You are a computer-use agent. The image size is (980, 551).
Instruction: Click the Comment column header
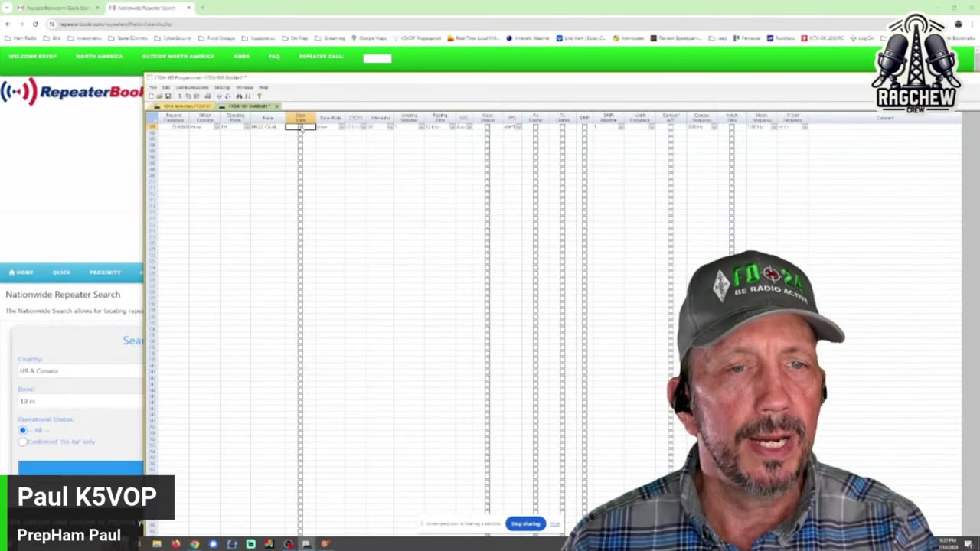point(885,118)
